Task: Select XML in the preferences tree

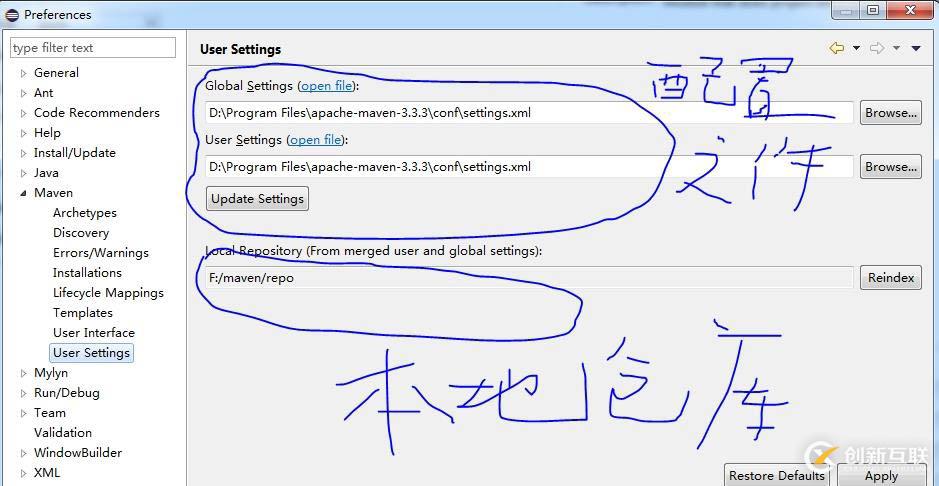Action: (47, 472)
